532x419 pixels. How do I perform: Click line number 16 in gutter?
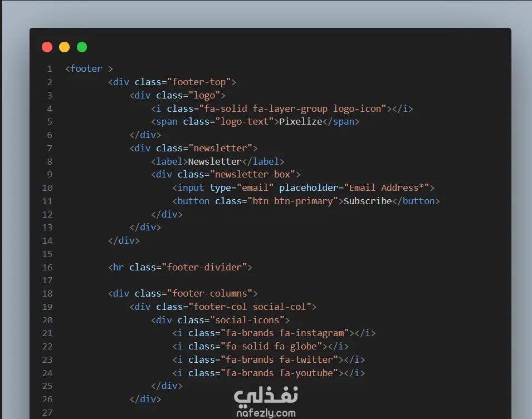(47, 268)
